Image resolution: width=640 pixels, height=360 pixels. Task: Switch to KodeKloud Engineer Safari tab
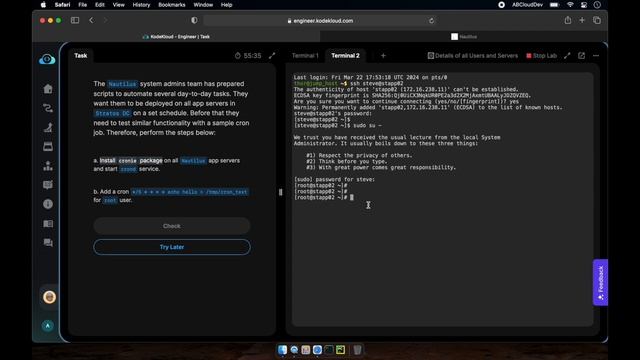[x=176, y=37]
